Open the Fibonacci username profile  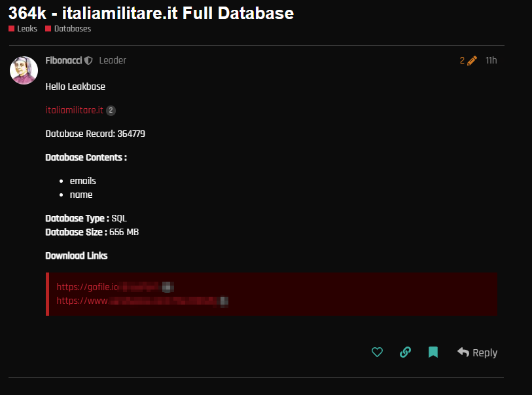(63, 60)
